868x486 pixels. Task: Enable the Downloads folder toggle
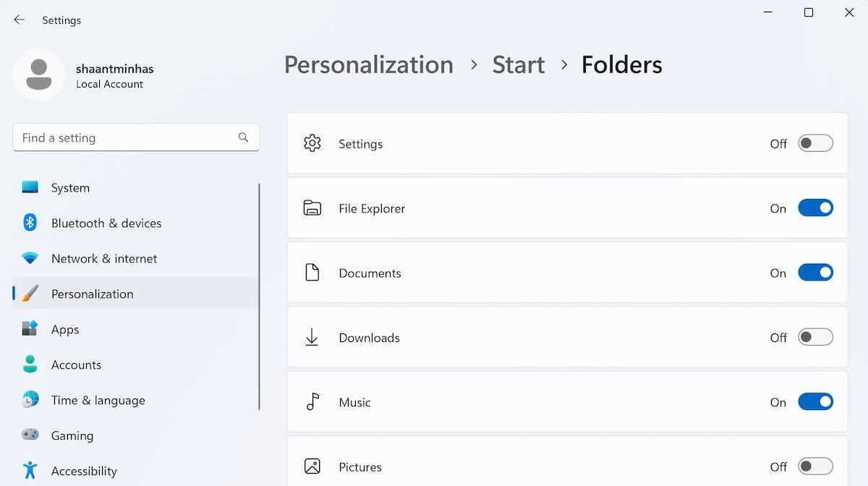815,337
